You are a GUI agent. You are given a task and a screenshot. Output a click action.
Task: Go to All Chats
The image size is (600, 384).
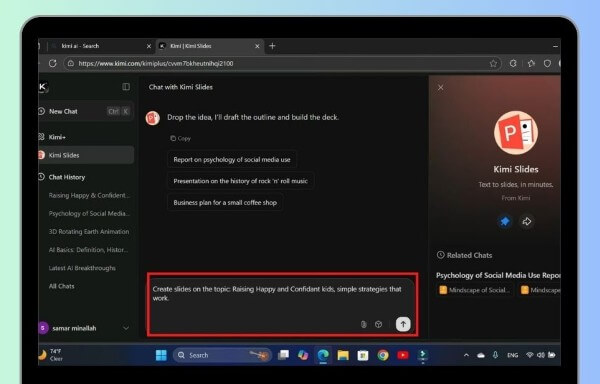click(x=62, y=286)
